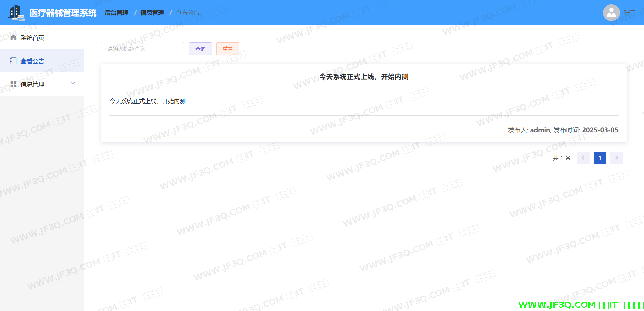The height and width of the screenshot is (311, 644).
Task: Go to next page with right arrow
Action: tap(616, 158)
